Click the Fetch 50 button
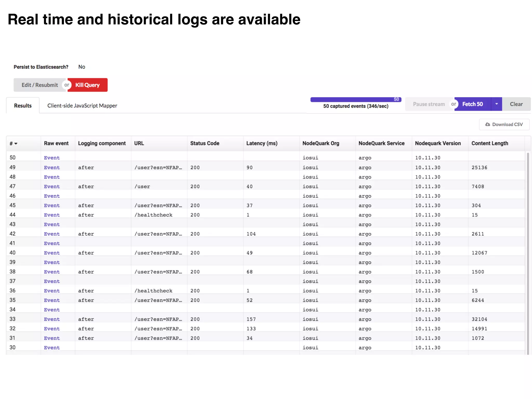The height and width of the screenshot is (399, 532). pos(473,104)
